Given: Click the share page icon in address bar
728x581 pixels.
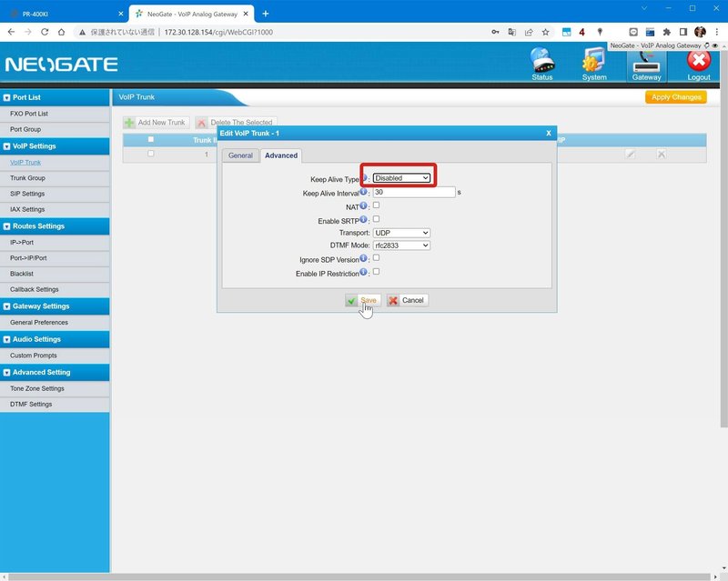Looking at the screenshot, I should click(x=529, y=32).
